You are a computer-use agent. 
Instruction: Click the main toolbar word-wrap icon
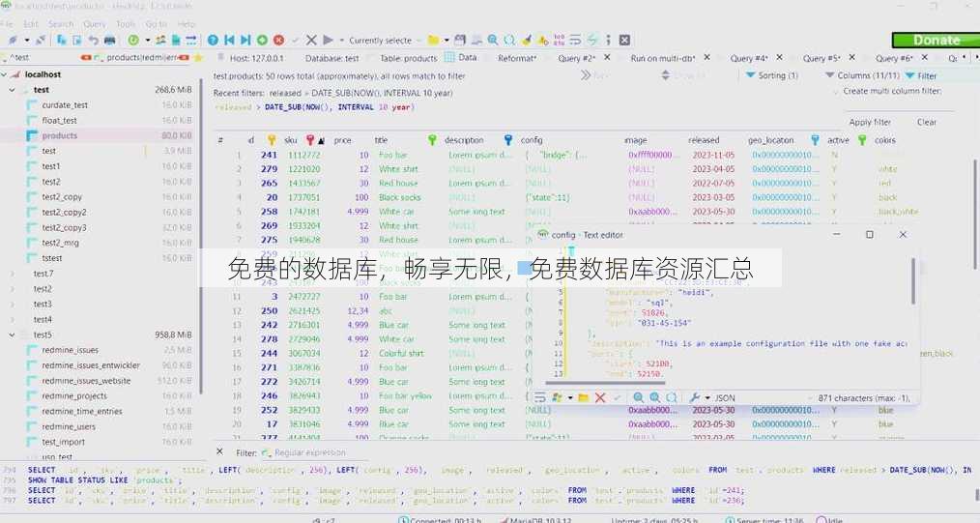point(575,40)
